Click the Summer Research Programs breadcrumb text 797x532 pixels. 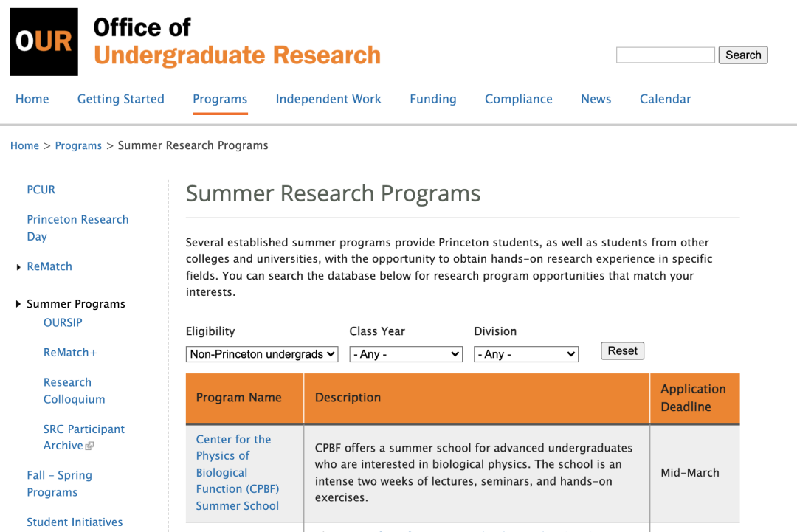click(193, 145)
